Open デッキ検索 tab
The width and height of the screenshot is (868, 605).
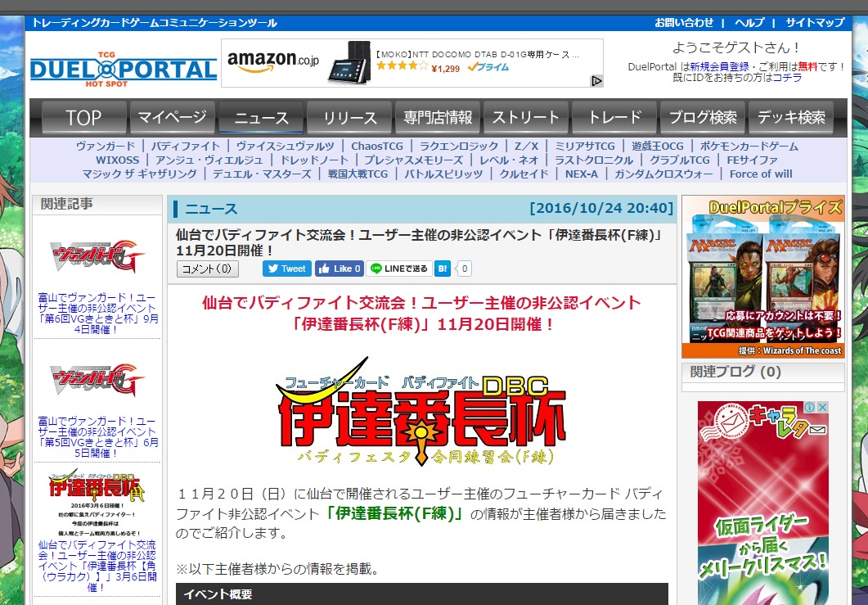pos(791,117)
